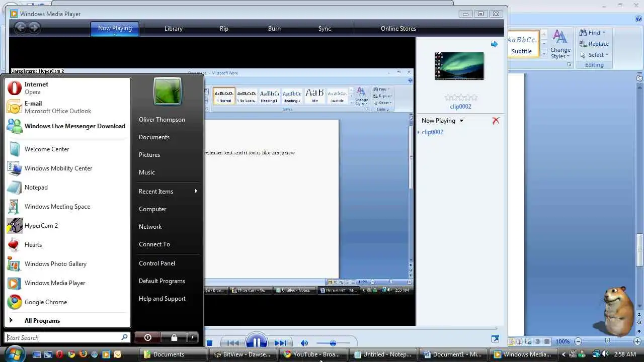Open Documents from Start menu right pane

(x=154, y=137)
